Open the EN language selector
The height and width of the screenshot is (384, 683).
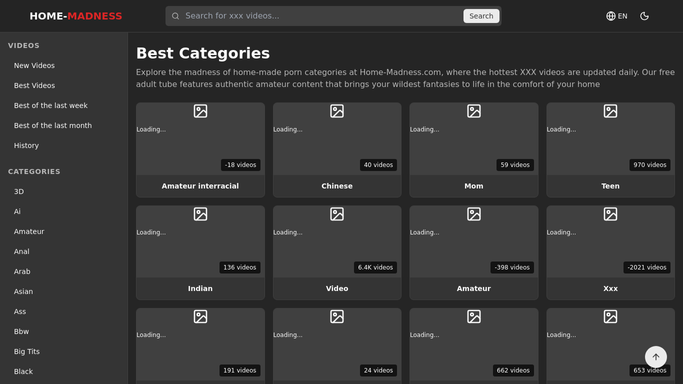pos(617,16)
